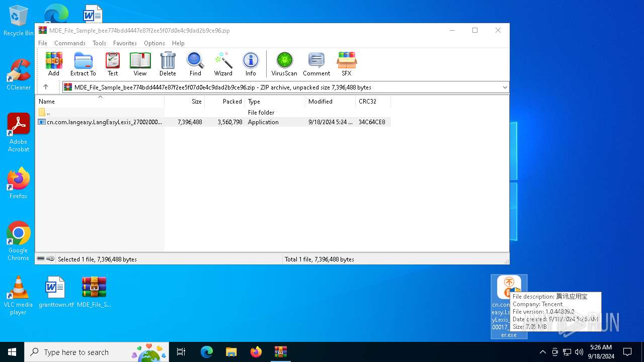Open the Find magnifier tool
Image resolution: width=644 pixels, height=362 pixels.
click(195, 64)
